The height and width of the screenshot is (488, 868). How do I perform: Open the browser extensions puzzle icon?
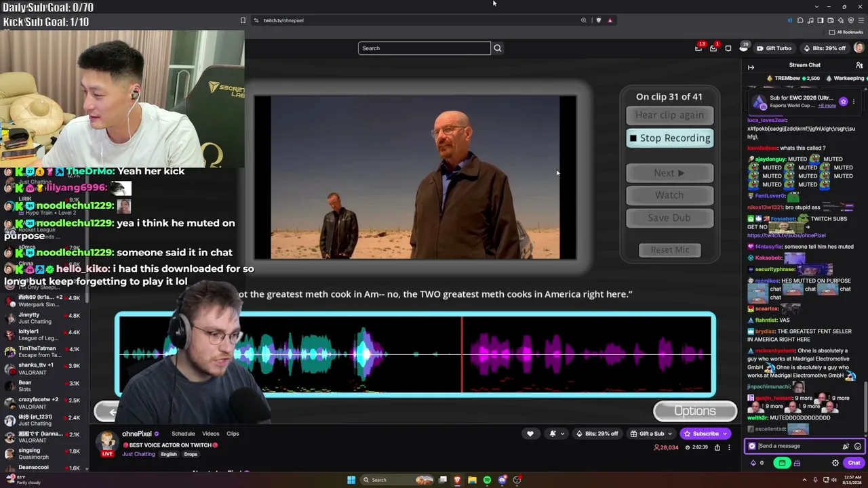800,20
